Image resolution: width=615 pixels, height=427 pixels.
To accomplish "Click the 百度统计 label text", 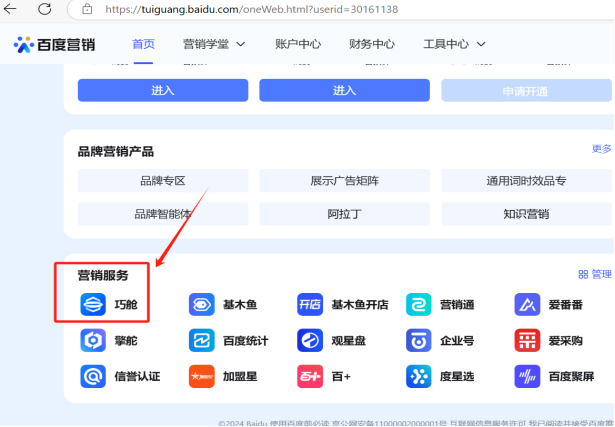I will tap(246, 341).
